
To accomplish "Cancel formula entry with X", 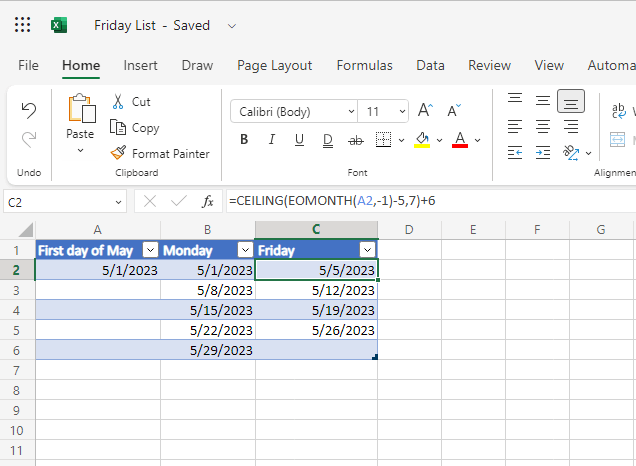I will 150,201.
